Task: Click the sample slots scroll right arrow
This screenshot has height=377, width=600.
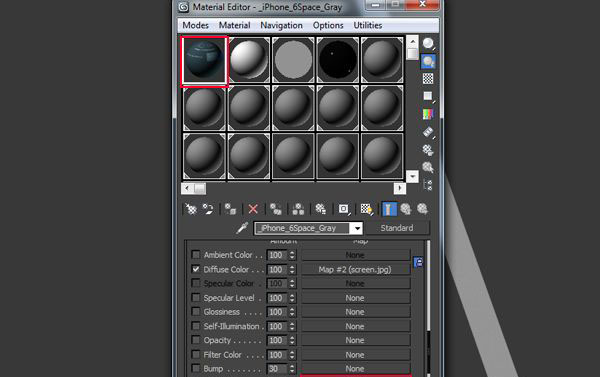Action: [x=399, y=188]
